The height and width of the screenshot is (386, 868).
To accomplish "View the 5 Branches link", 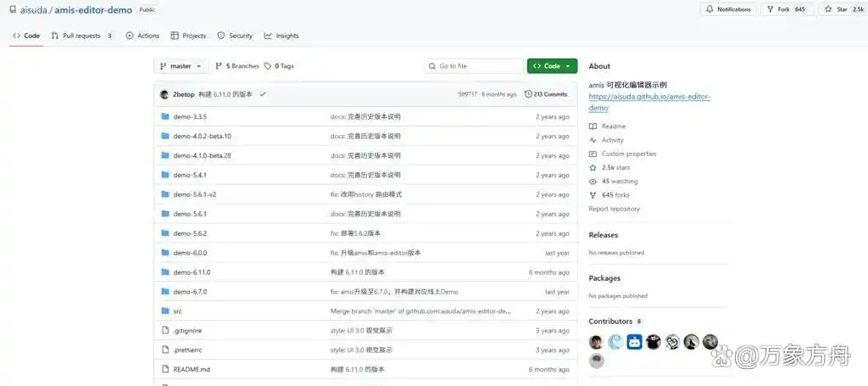I will click(237, 66).
